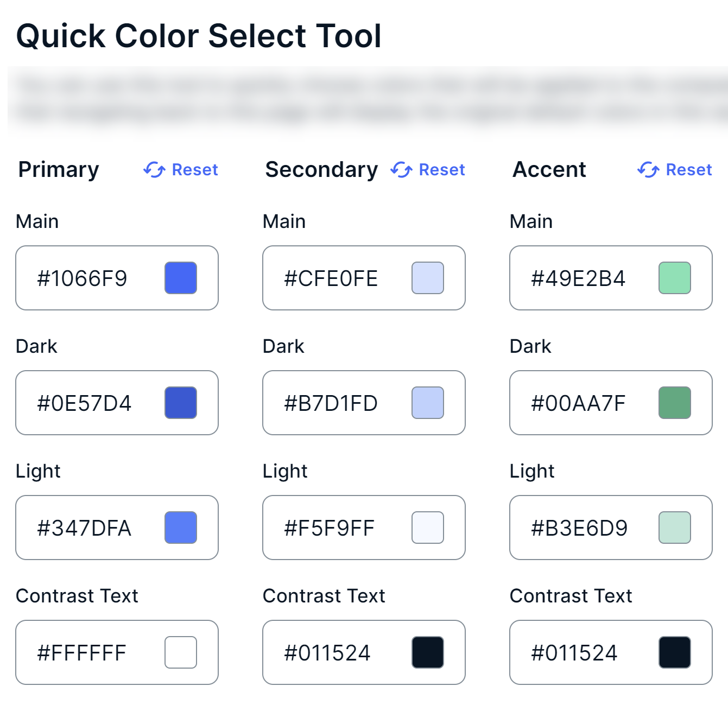Viewport: 728px width, 705px height.
Task: Open the Primary Dark color swatch
Action: pyautogui.click(x=181, y=403)
